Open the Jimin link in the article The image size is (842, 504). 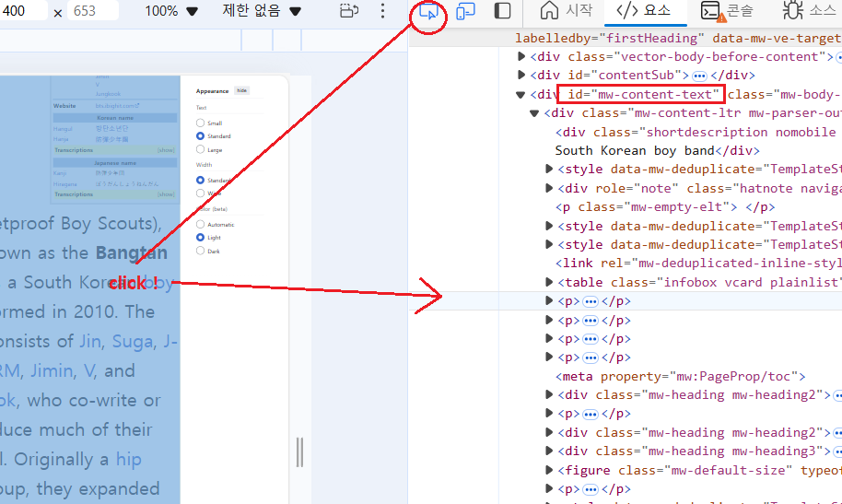tap(52, 370)
